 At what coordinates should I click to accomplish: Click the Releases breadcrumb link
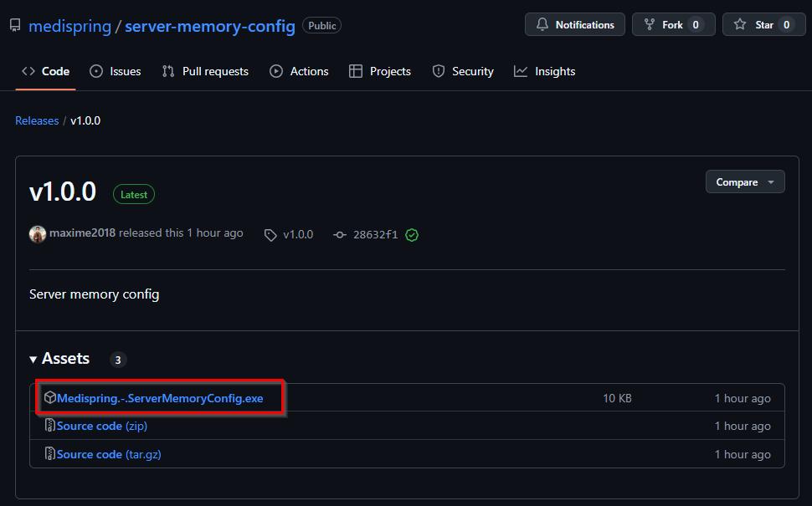(x=37, y=120)
